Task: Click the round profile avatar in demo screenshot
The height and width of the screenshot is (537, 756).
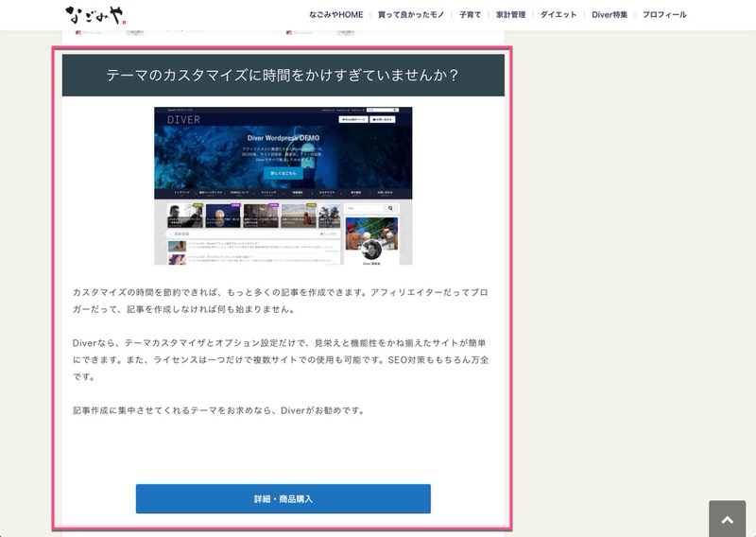Action: (x=371, y=250)
